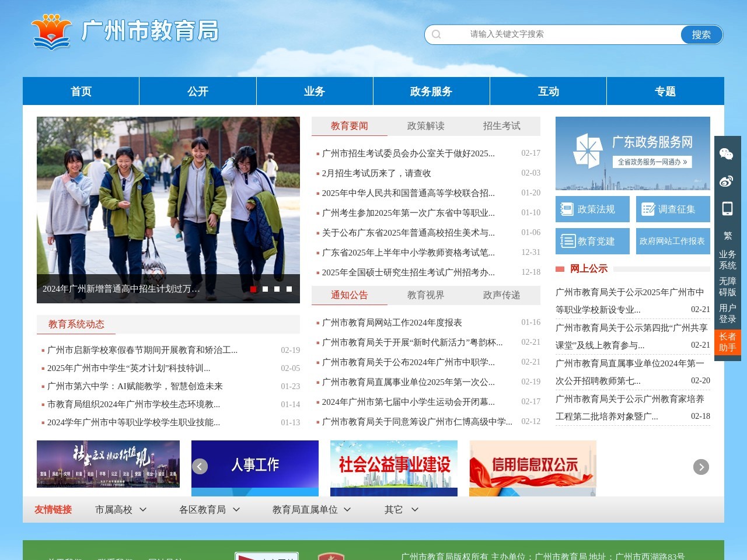747x560 pixels.
Task: Expand the 各区教育局 dropdown
Action: [x=210, y=510]
